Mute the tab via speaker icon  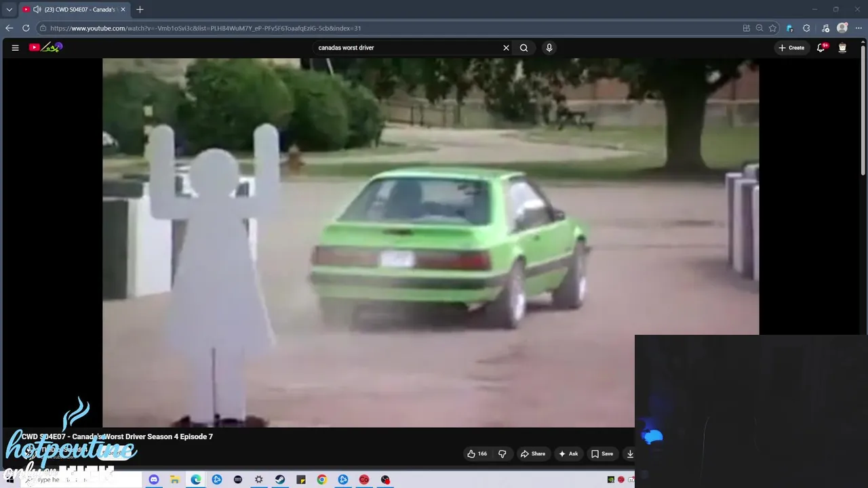click(x=37, y=9)
